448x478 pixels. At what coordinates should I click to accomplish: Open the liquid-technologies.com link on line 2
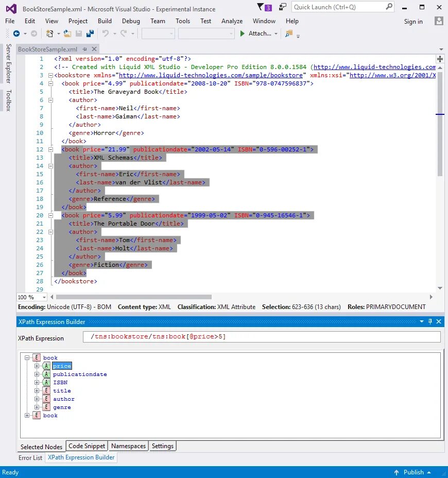(374, 67)
